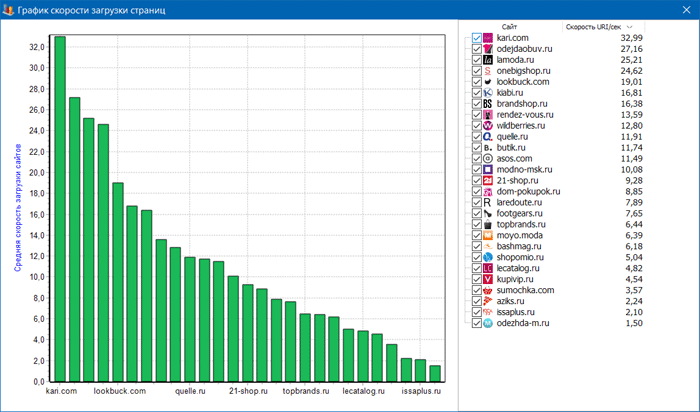Screen dimensions: 700x412
Task: Click the footgears.ru favicon icon
Action: click(x=488, y=213)
